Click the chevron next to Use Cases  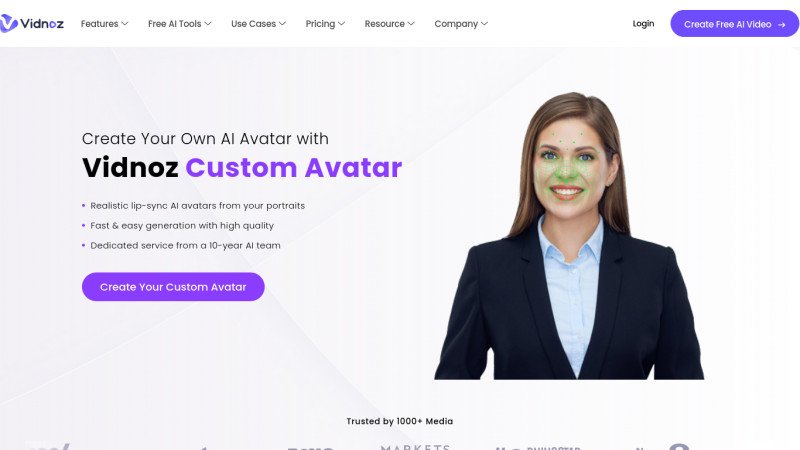(x=282, y=23)
